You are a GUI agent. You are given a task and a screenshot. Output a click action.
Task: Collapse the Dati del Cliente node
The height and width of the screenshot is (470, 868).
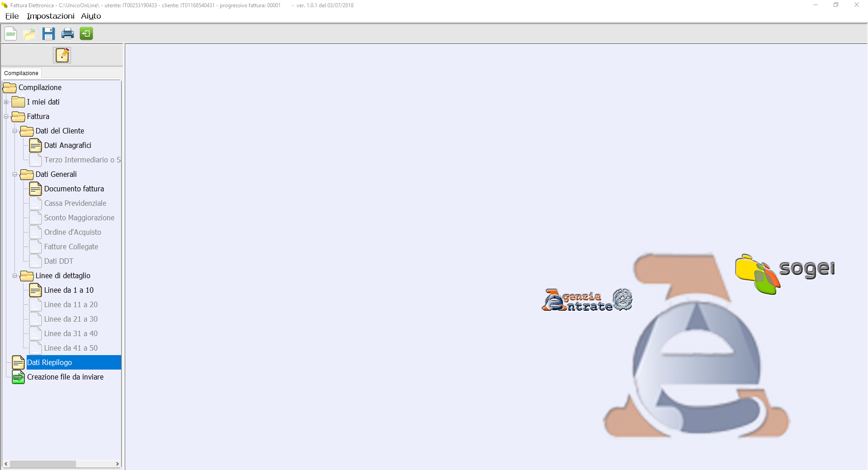pos(15,131)
